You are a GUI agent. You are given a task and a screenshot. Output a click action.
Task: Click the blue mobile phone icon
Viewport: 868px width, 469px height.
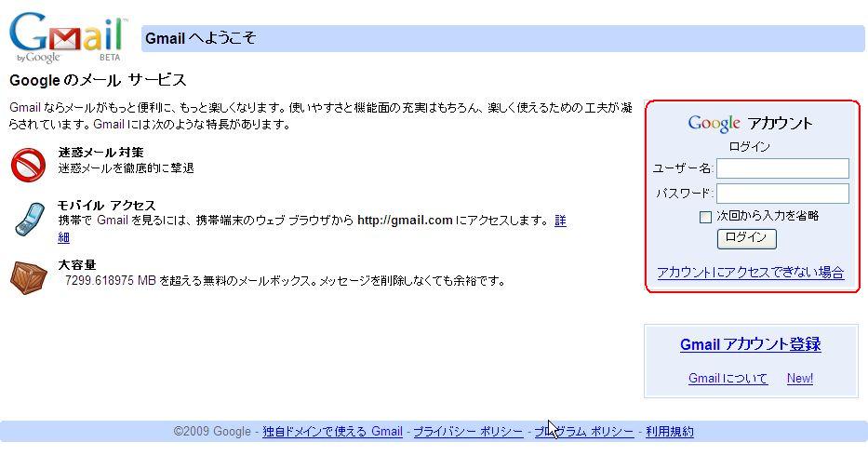coord(30,220)
